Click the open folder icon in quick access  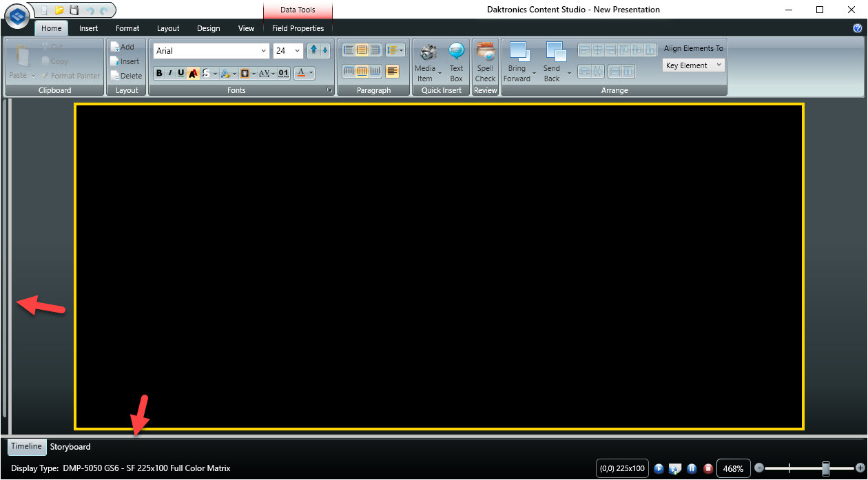59,10
